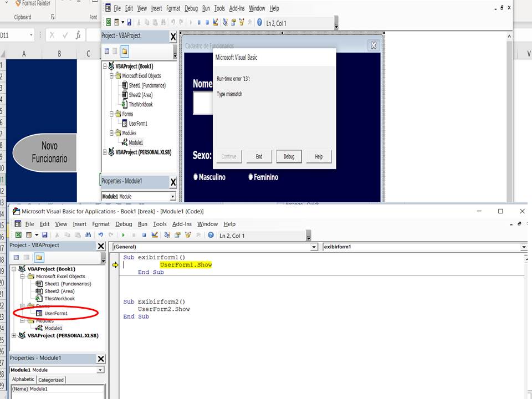532x399 pixels.
Task: Open the Debug menu in lower window
Action: (x=124, y=224)
